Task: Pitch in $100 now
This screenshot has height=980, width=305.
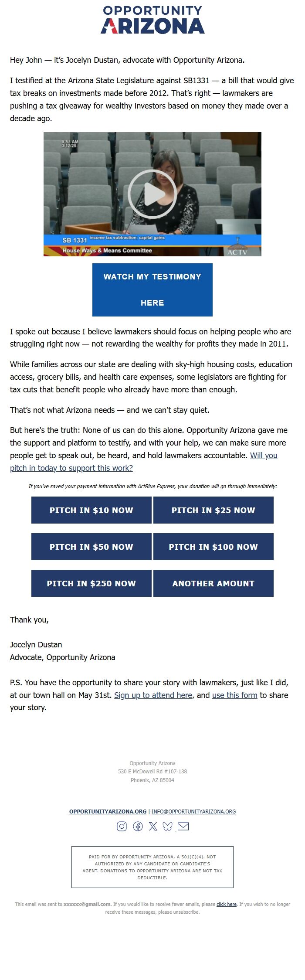Action: 213,547
